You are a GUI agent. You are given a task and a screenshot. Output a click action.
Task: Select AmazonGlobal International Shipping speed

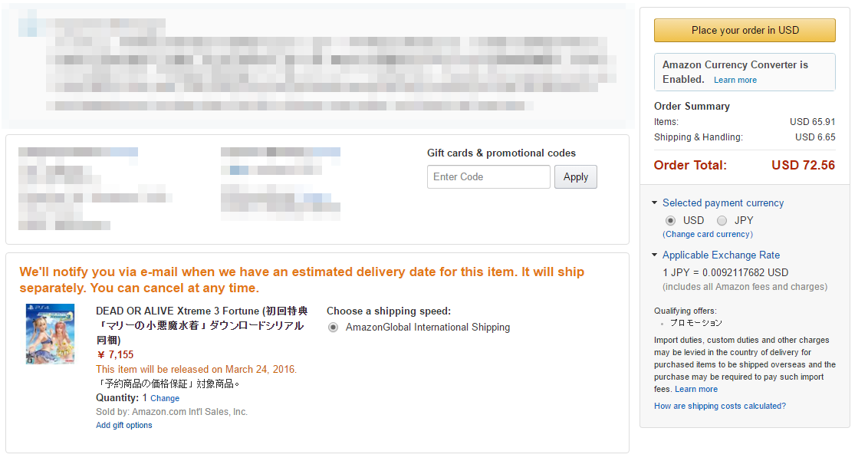(x=333, y=327)
